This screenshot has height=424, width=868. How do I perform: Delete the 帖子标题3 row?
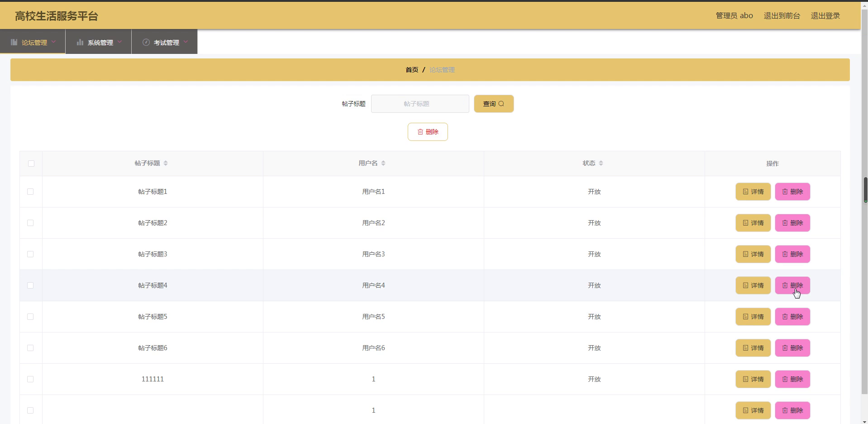point(792,254)
